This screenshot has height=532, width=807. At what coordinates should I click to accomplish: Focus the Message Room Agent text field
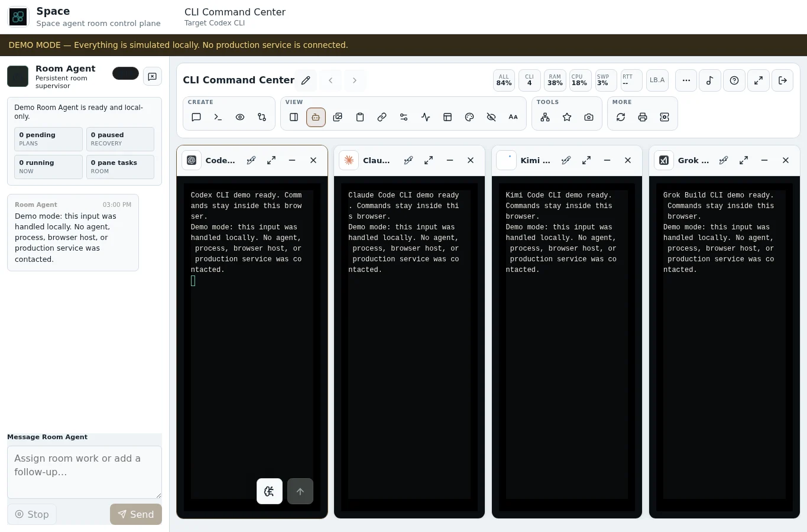point(85,472)
